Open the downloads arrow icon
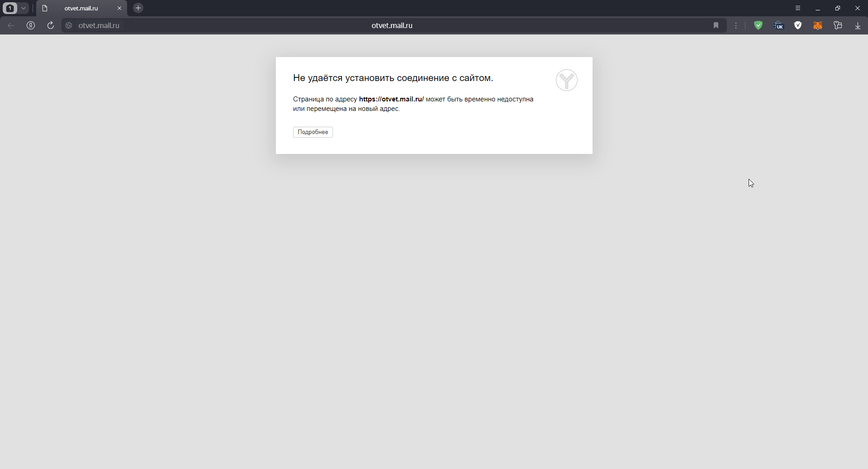Image resolution: width=868 pixels, height=469 pixels. click(858, 25)
